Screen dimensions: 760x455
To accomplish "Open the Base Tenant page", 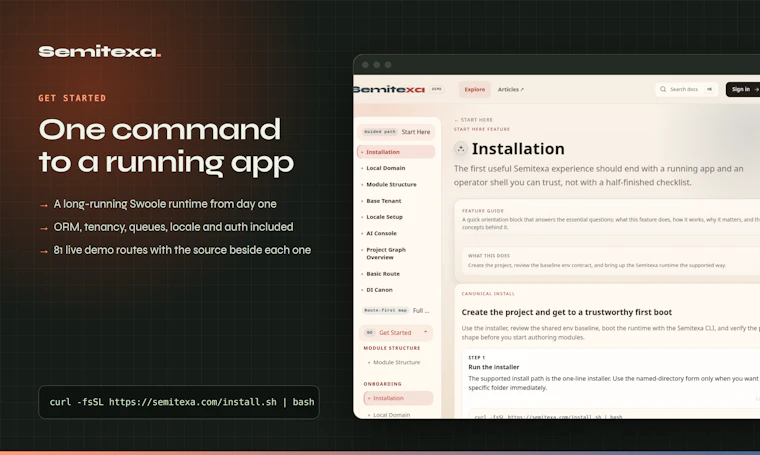I will point(383,201).
